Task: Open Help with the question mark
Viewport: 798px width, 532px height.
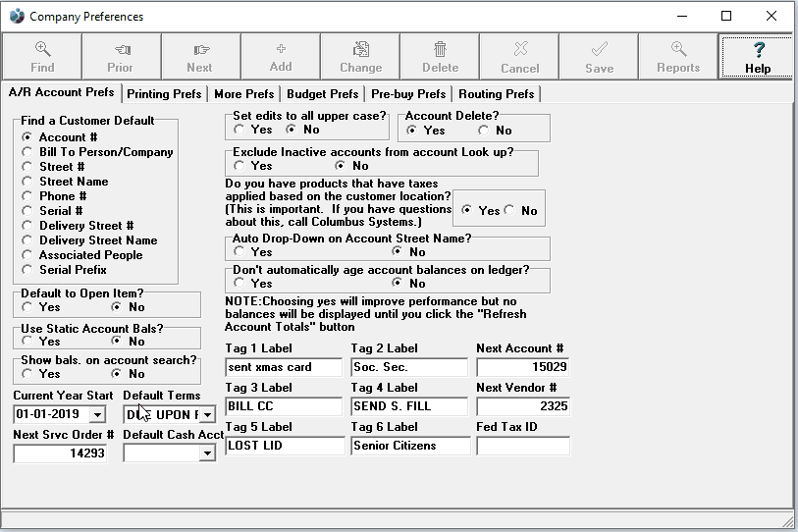Action: (x=758, y=57)
